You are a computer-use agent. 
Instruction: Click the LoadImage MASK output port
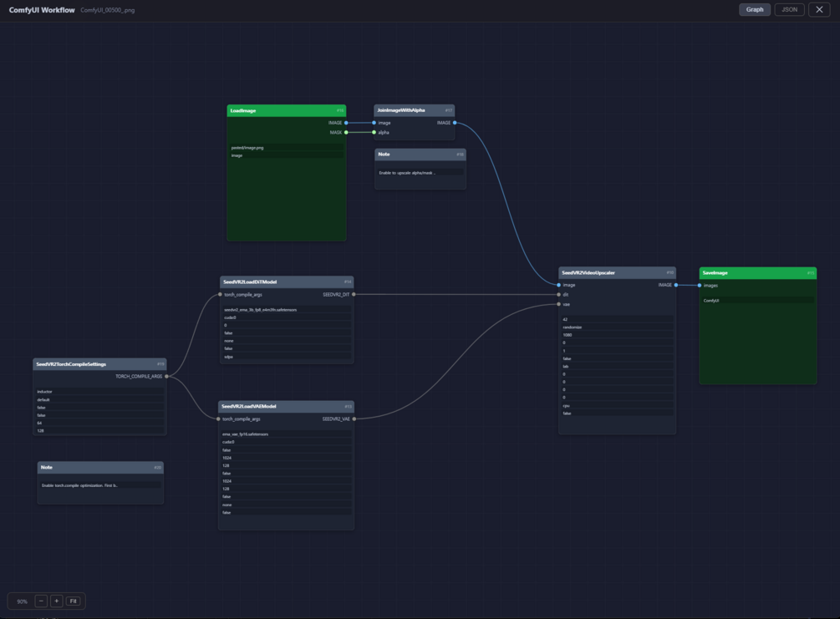[x=346, y=132]
